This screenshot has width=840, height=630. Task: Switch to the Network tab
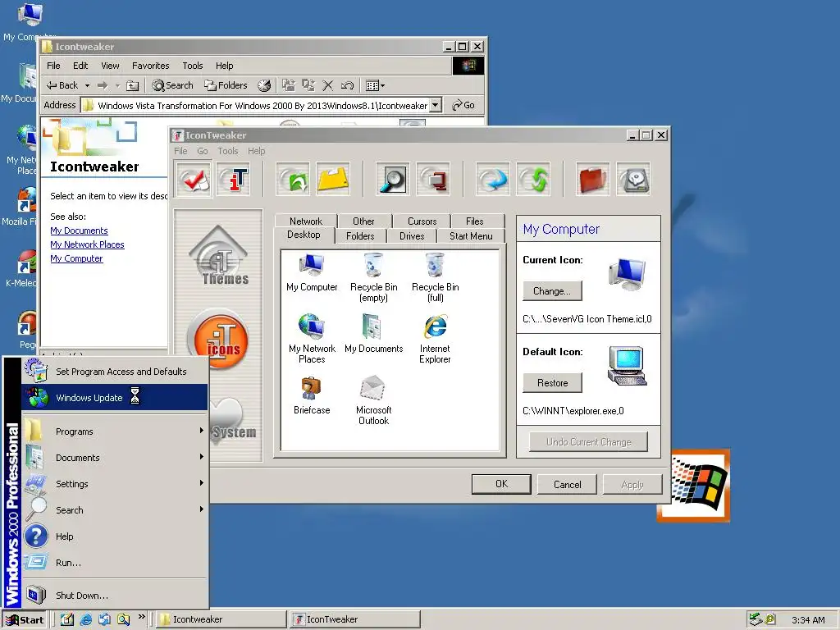click(306, 221)
